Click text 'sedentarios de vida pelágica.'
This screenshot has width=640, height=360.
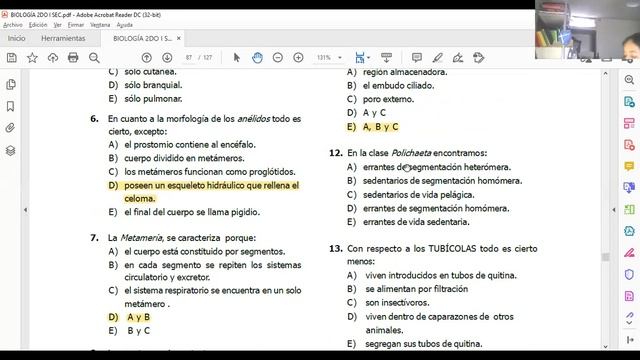(418, 195)
